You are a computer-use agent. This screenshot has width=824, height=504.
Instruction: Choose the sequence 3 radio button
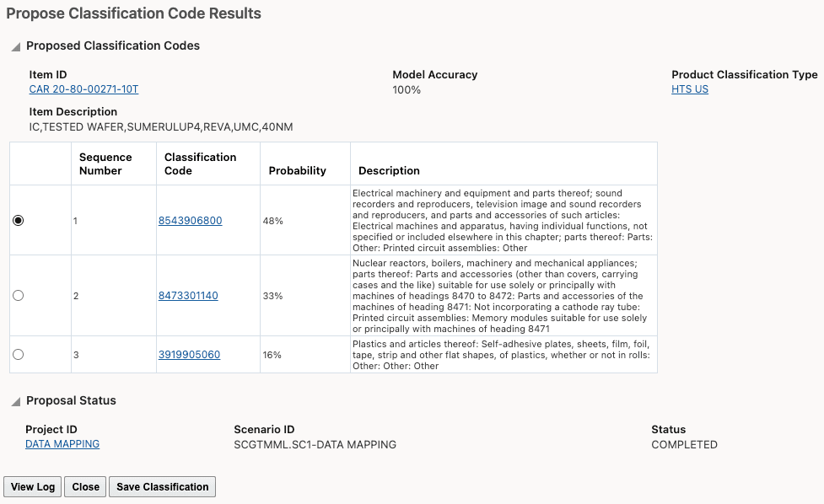19,354
